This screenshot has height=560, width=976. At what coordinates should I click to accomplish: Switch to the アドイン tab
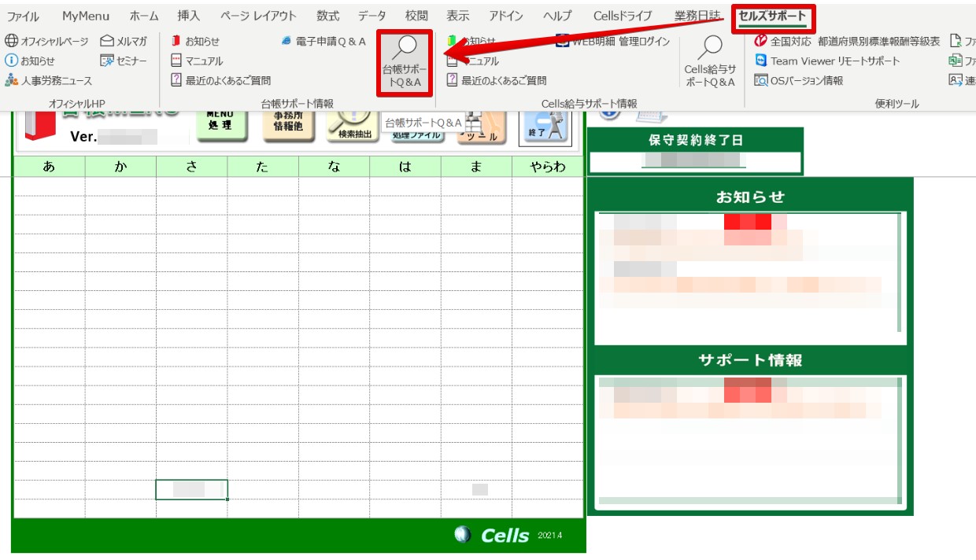coord(506,16)
